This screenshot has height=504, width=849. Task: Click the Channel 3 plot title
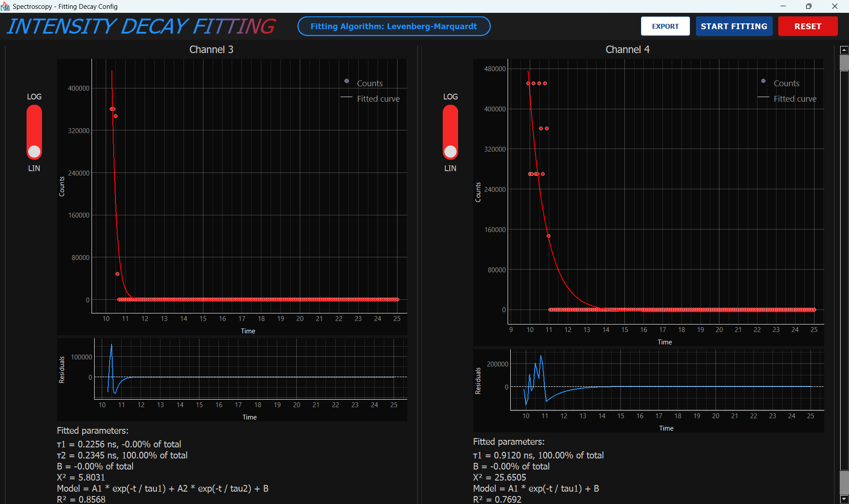tap(211, 50)
